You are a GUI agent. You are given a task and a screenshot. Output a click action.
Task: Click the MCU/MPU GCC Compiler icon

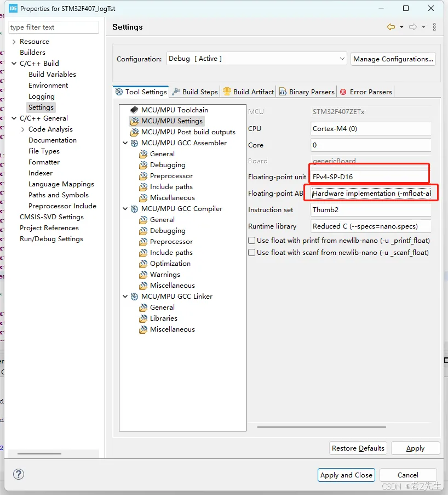point(134,209)
